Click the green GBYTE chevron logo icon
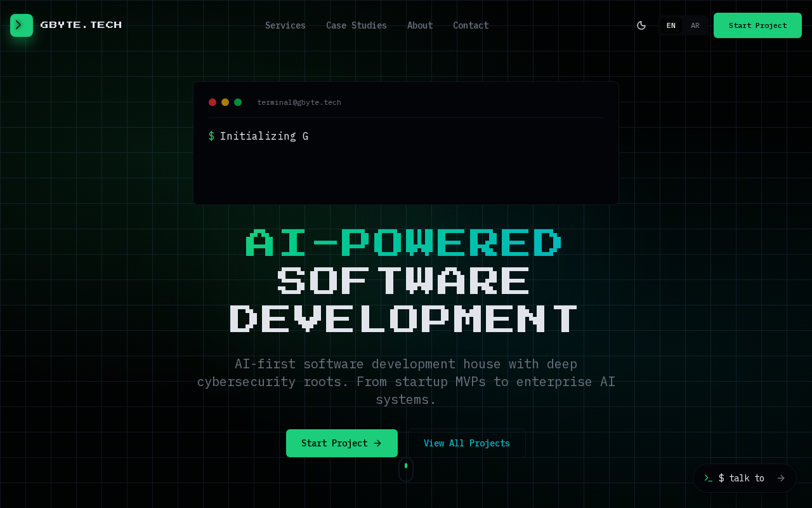 coord(22,25)
